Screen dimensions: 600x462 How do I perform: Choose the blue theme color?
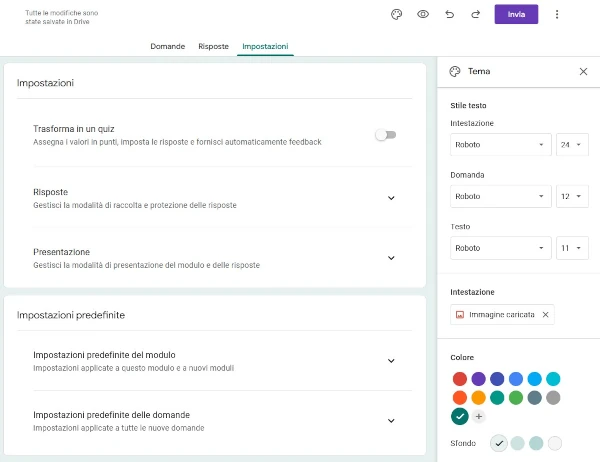click(x=516, y=379)
